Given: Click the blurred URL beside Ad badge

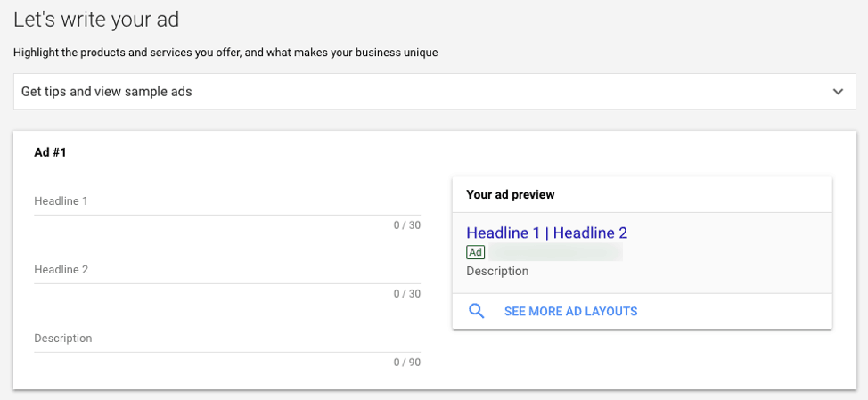Looking at the screenshot, I should pos(554,253).
